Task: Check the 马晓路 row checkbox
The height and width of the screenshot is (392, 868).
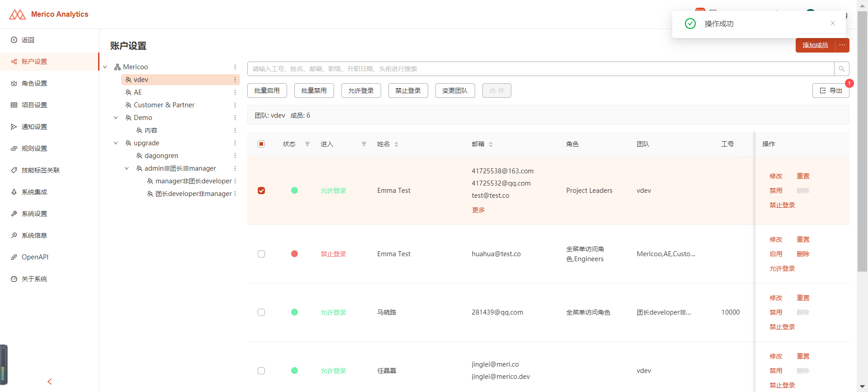Action: tap(261, 312)
